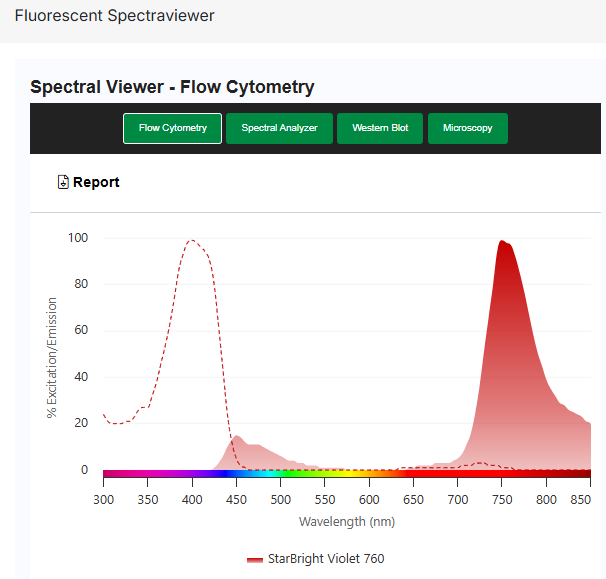
Task: Click the dashed excitation peak near 400 nm
Action: pyautogui.click(x=191, y=241)
